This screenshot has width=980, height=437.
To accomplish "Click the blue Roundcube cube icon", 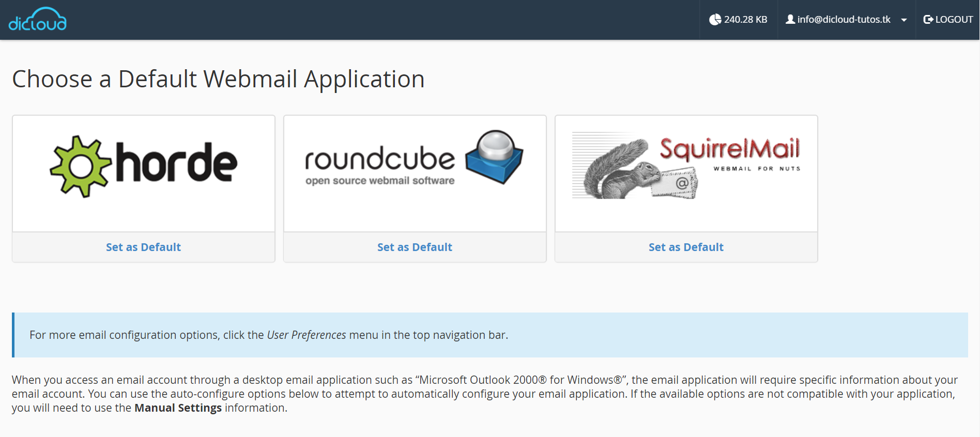I will click(495, 157).
